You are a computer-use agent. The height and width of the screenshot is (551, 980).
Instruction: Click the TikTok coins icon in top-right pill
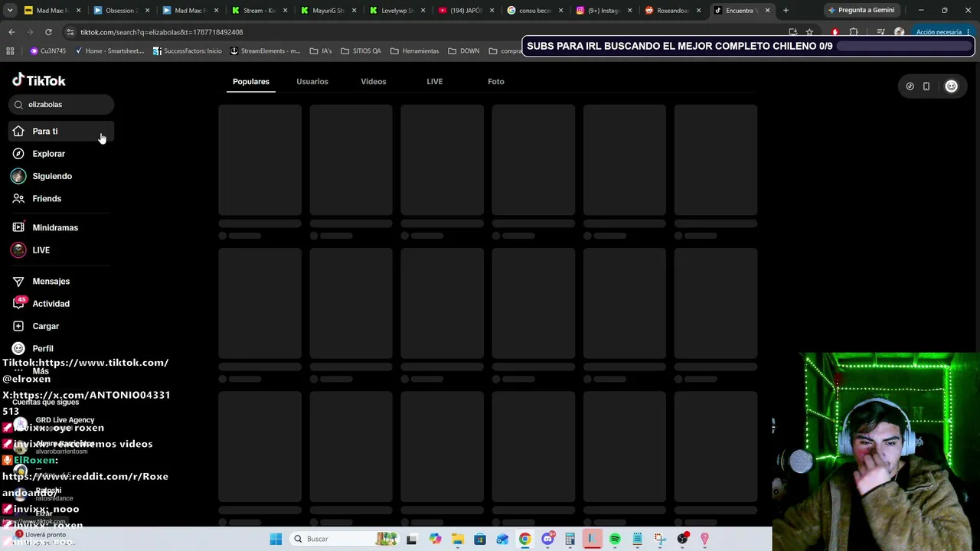tap(910, 86)
